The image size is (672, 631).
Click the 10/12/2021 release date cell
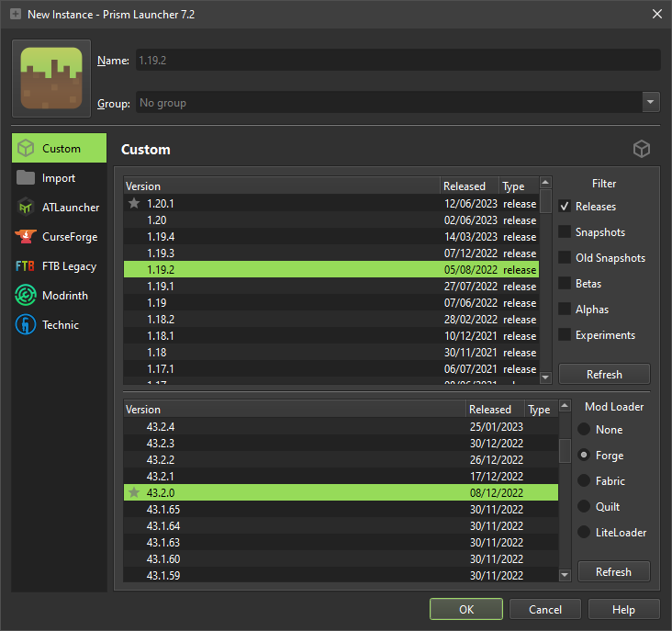coord(470,335)
